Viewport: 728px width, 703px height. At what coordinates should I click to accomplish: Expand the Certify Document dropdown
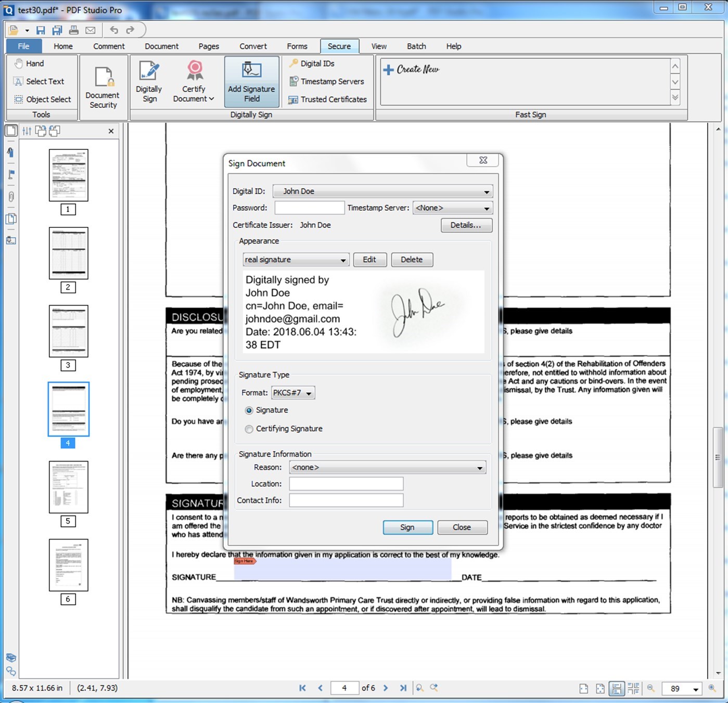[x=211, y=99]
